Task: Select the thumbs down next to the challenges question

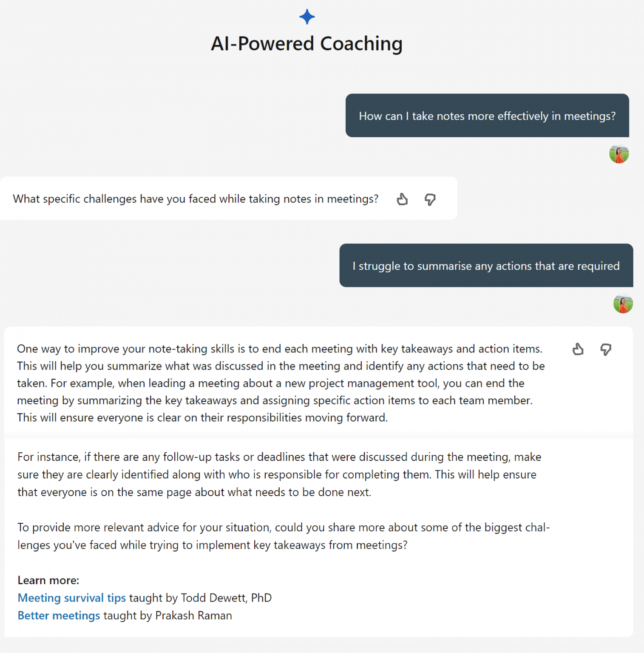Action: coord(430,199)
